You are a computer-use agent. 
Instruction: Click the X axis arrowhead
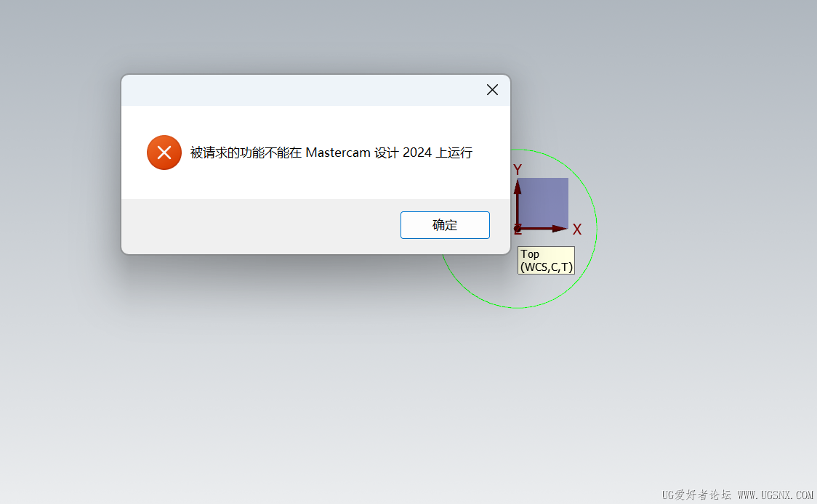point(560,228)
